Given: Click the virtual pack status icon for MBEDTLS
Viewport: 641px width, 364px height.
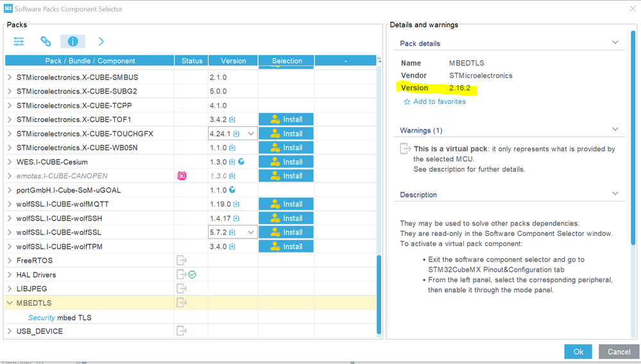Looking at the screenshot, I should tap(182, 302).
